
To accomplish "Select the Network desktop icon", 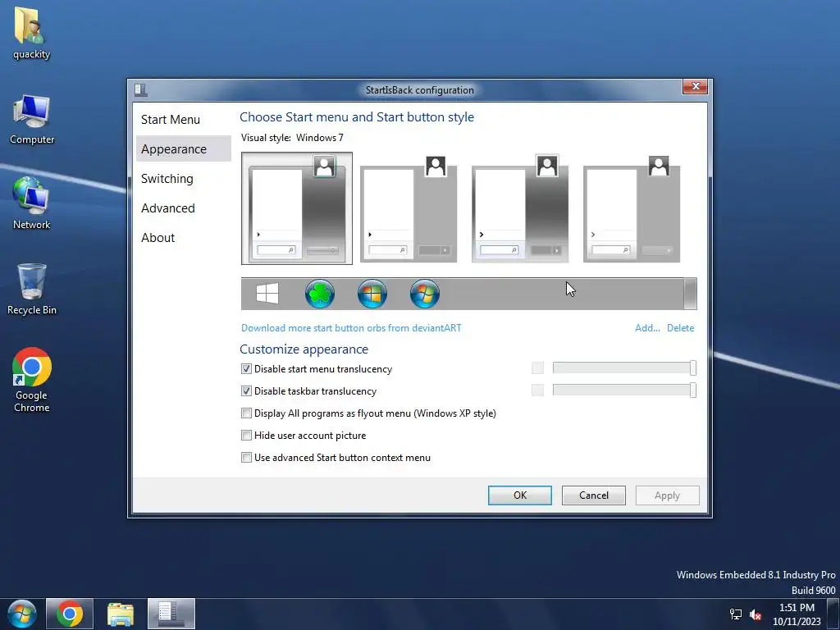I will coord(32,203).
